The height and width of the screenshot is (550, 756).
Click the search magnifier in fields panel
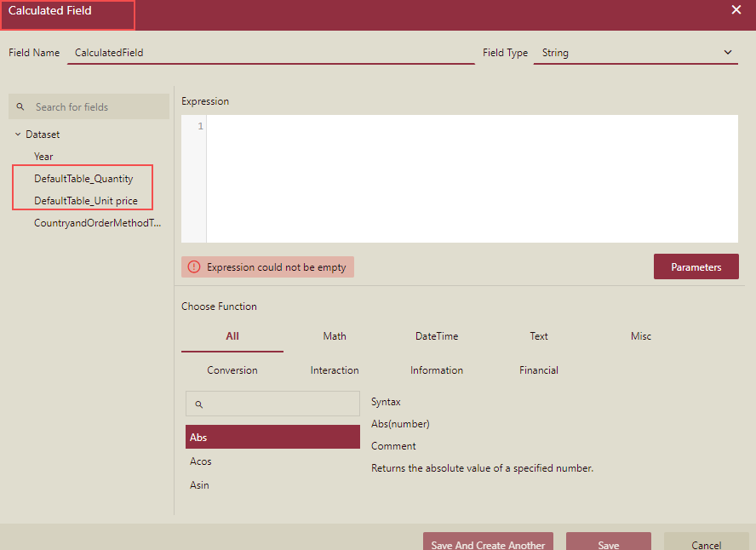pyautogui.click(x=20, y=106)
